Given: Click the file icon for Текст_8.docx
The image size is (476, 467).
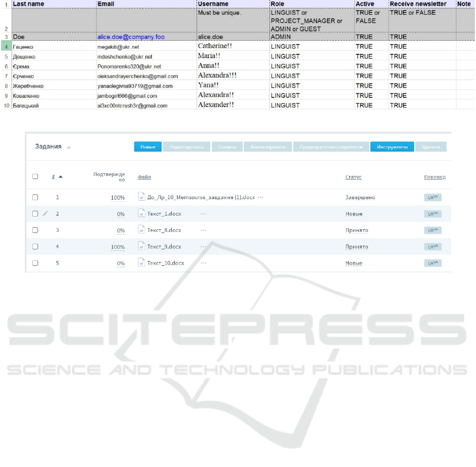Looking at the screenshot, I should 142,230.
